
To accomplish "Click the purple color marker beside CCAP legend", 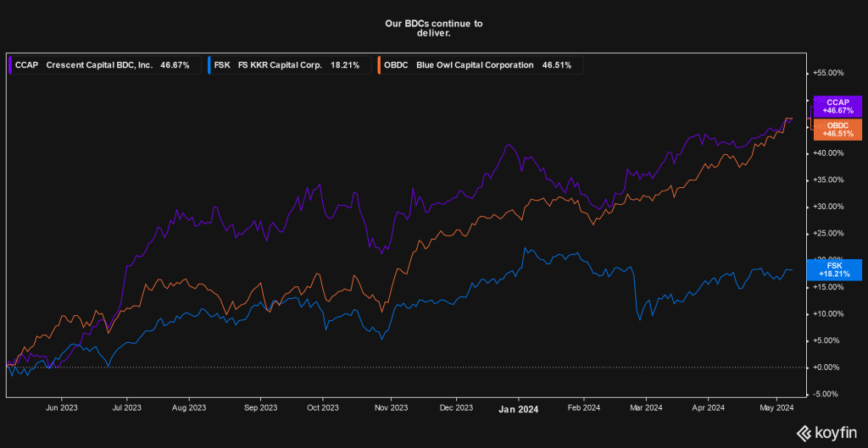I will [x=10, y=64].
